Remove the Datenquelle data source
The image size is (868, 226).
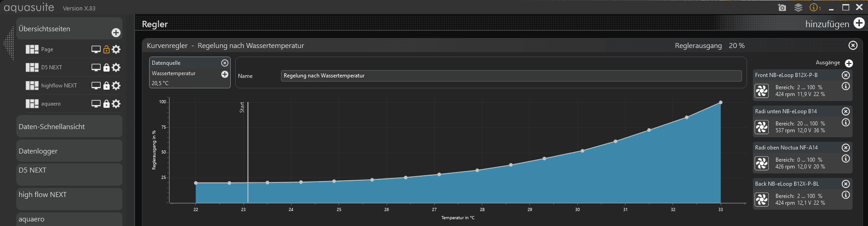(x=224, y=63)
